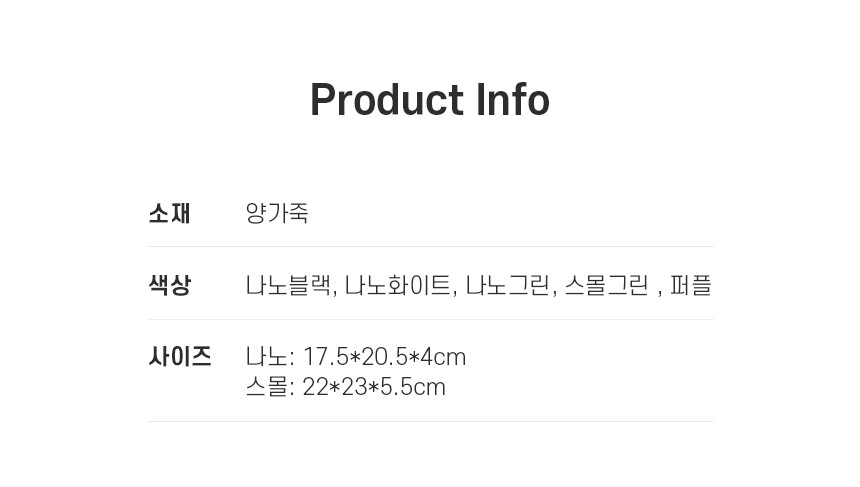860x487 pixels.
Task: Click the divider line below 사이즈 row
Action: click(430, 421)
